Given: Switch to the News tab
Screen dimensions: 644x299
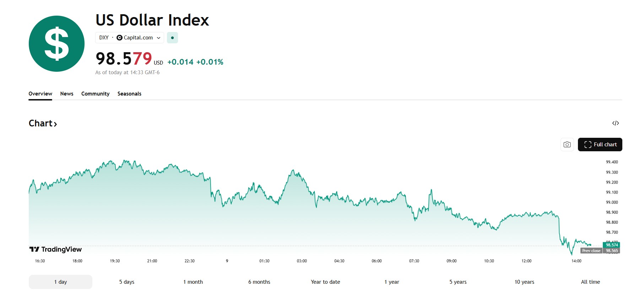Looking at the screenshot, I should (x=67, y=94).
